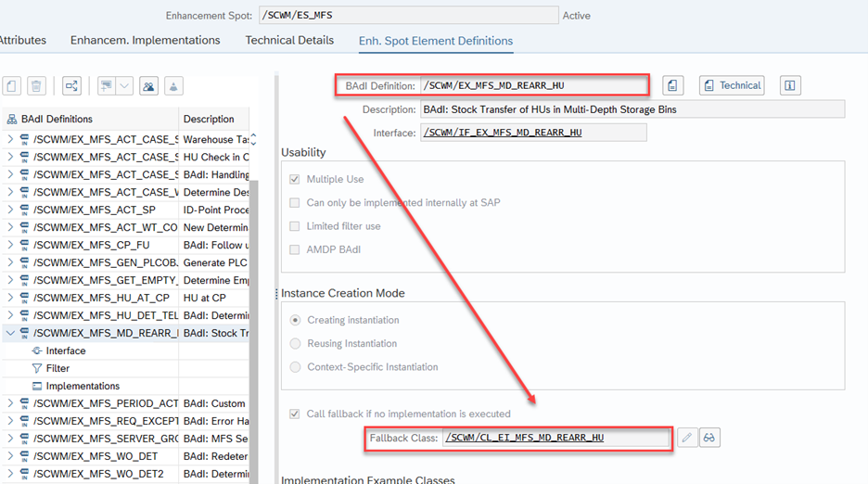The width and height of the screenshot is (868, 484).
Task: Select Context-Specific Instantiation radio button
Action: 296,367
